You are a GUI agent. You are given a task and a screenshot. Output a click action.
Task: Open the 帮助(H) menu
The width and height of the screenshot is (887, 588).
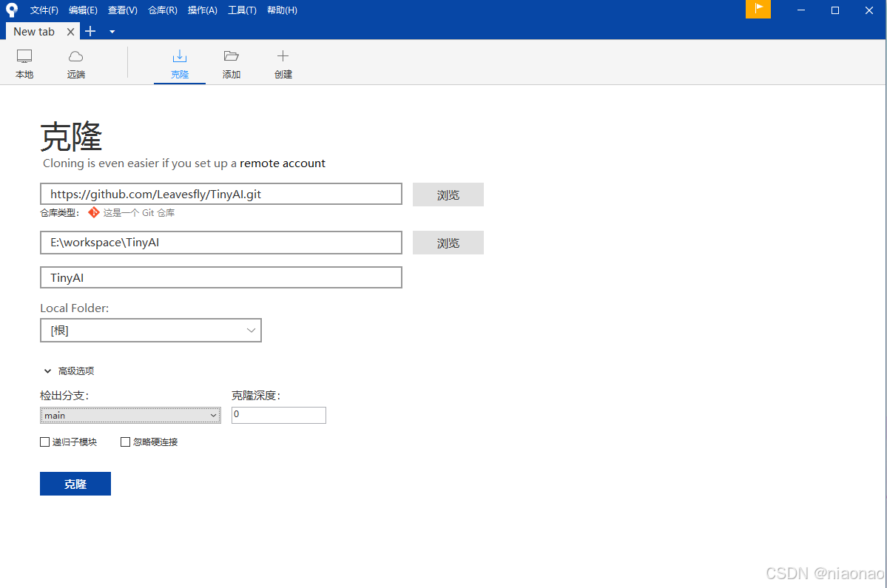pos(282,10)
